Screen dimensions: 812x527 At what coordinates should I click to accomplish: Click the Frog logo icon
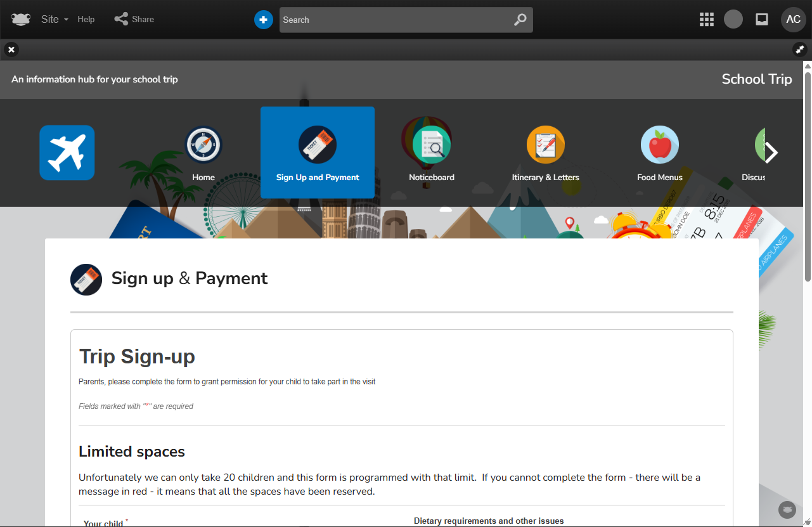pyautogui.click(x=20, y=19)
